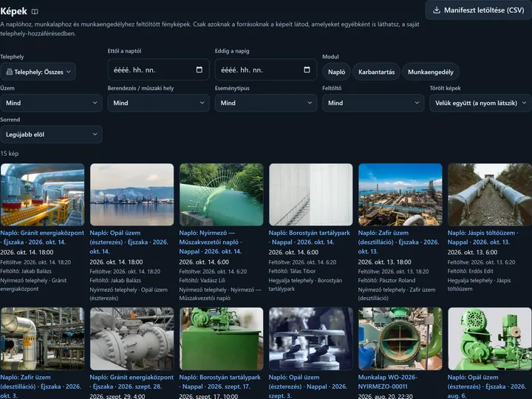532x399 pixels.
Task: Open the Telephely: Összes selector
Action: click(38, 72)
